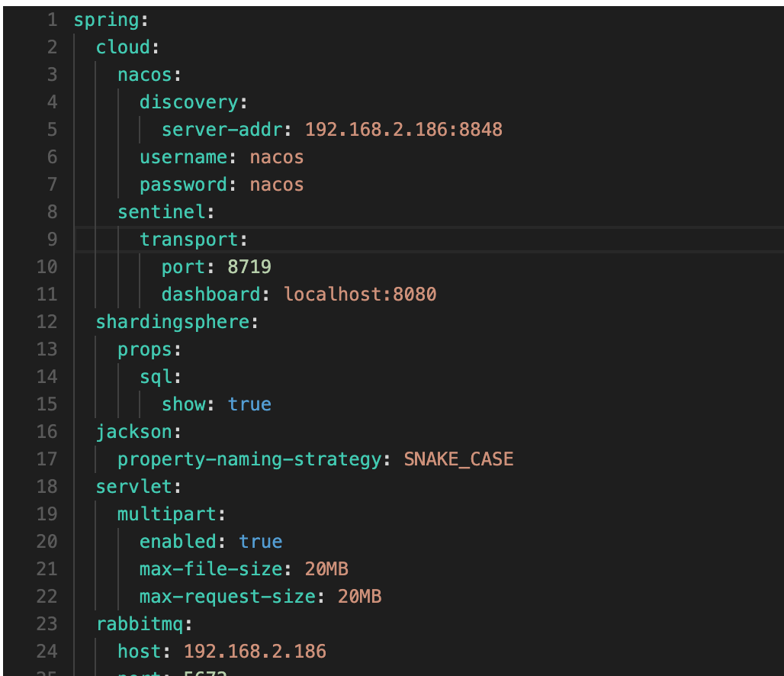
Task: Select the 'cloud' key on line 2
Action: (123, 47)
